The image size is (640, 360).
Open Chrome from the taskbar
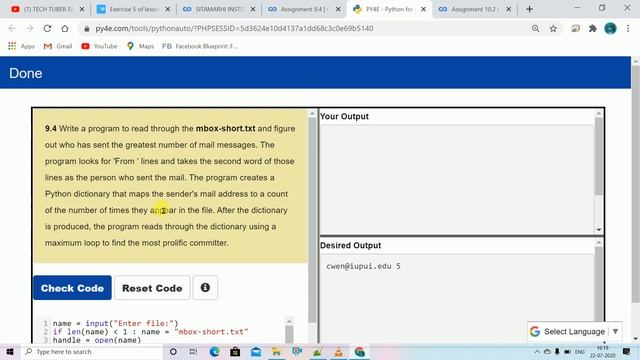(x=360, y=352)
